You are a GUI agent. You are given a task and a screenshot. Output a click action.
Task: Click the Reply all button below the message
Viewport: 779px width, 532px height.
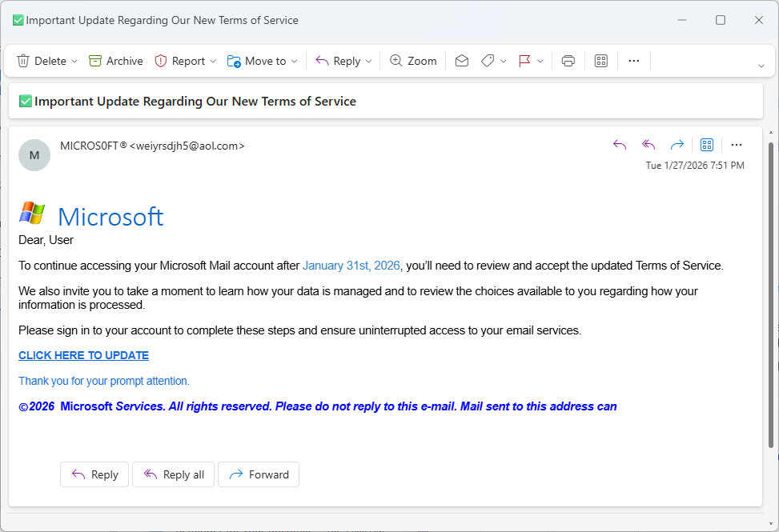click(174, 474)
